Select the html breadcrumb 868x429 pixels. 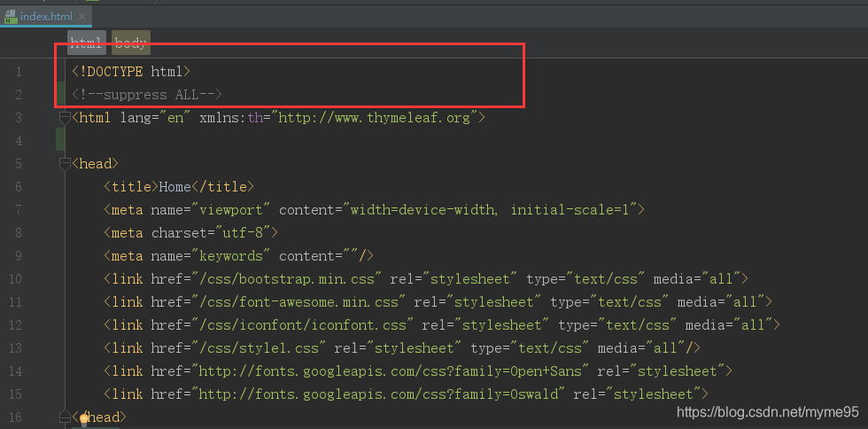point(87,43)
